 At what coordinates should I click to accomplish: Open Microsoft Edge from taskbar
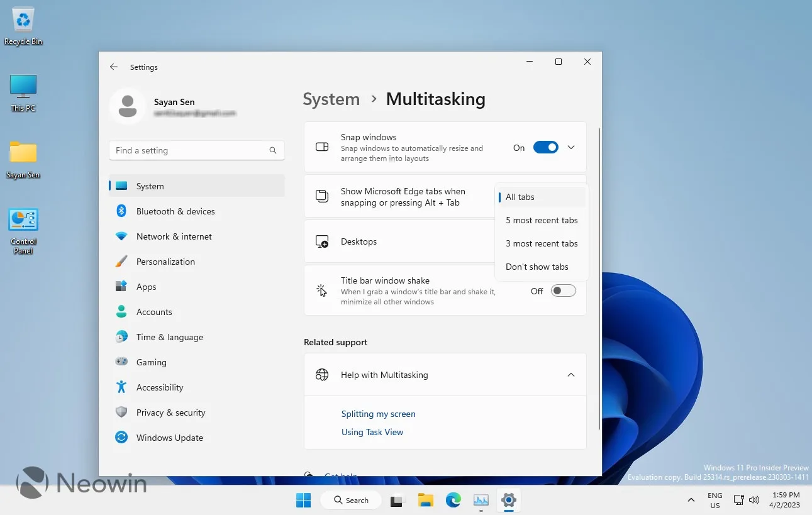tap(453, 501)
